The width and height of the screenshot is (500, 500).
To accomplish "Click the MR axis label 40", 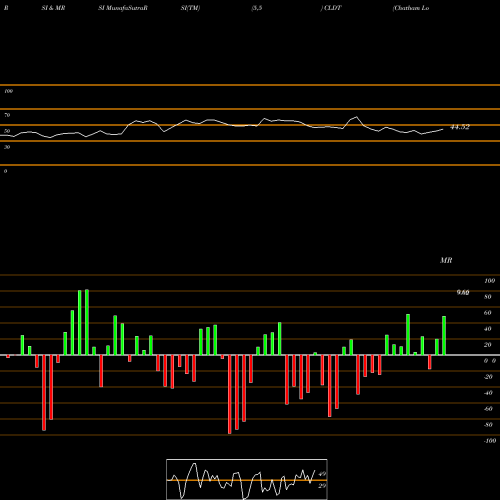I will coord(488,329).
